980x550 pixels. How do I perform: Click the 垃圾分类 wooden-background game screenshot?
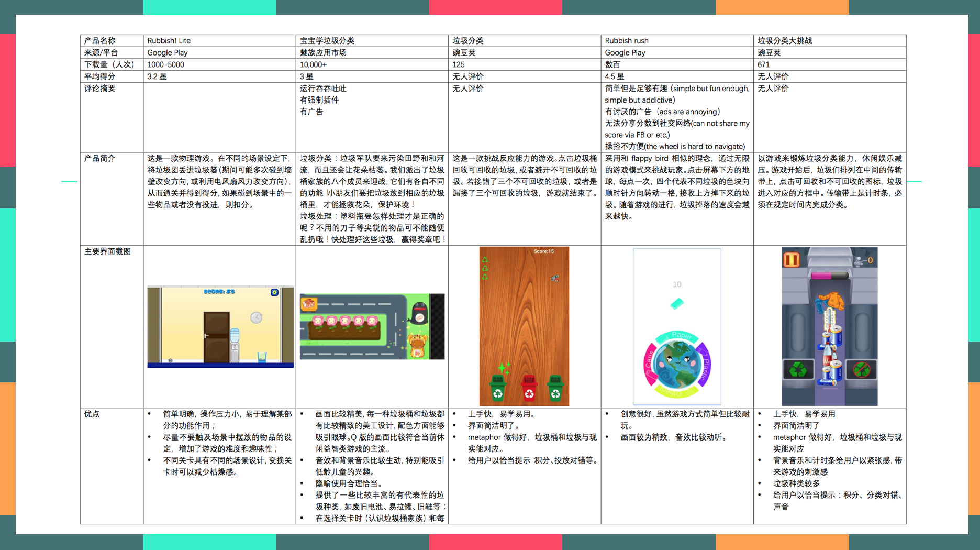pyautogui.click(x=524, y=326)
